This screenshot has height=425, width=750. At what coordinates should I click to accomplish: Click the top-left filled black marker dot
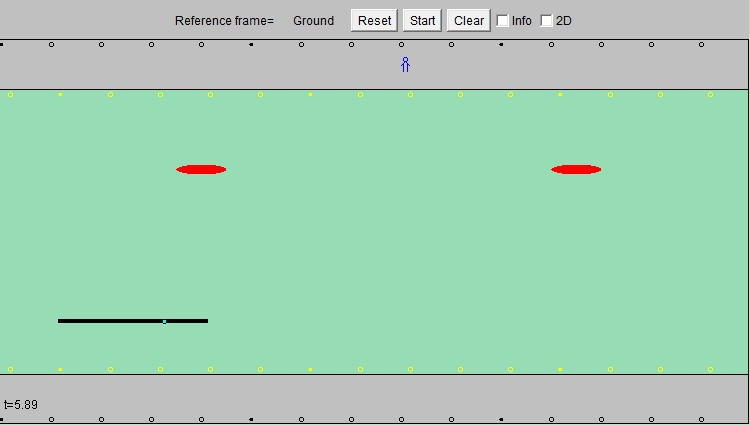click(x=2, y=44)
